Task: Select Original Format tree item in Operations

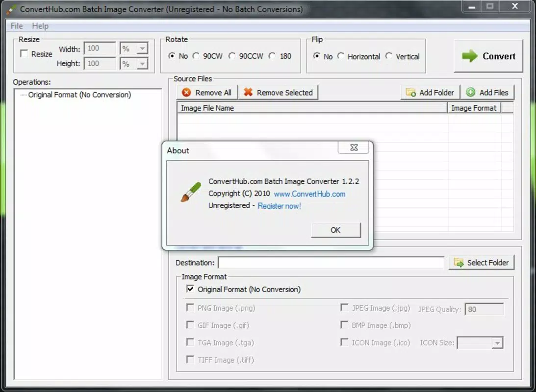Action: click(79, 95)
